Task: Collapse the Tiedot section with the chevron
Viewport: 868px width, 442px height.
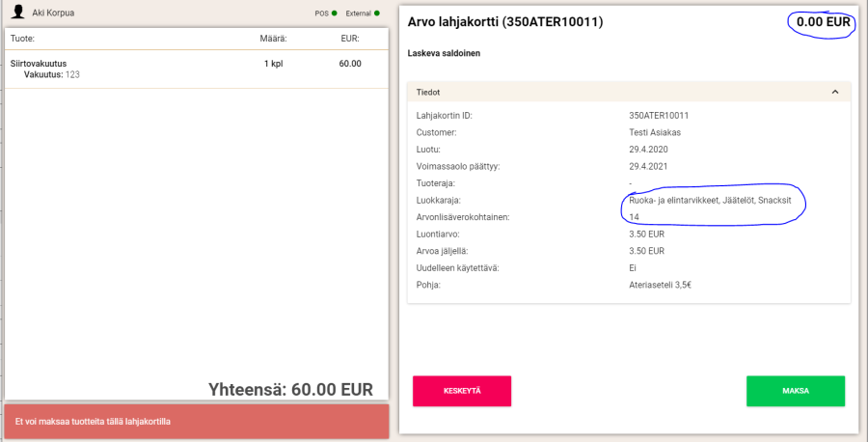Action: (x=835, y=93)
